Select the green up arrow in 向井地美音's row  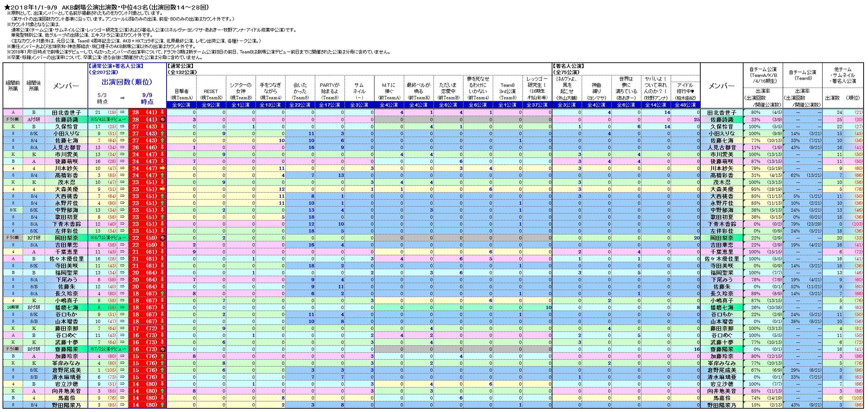(162, 391)
